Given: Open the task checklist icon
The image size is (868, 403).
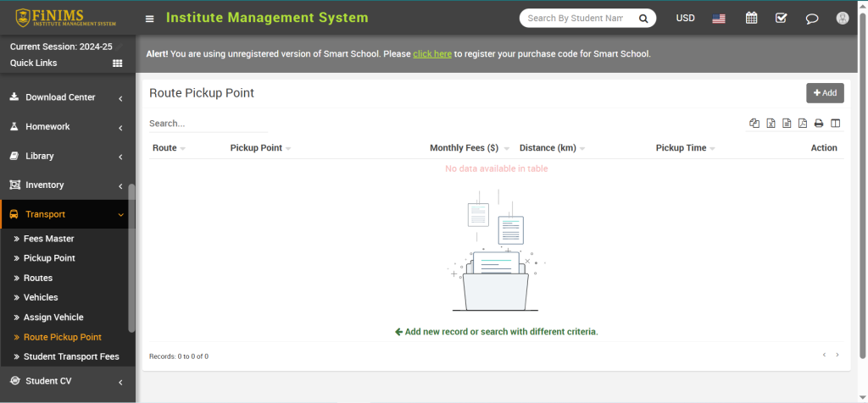Looking at the screenshot, I should 782,18.
